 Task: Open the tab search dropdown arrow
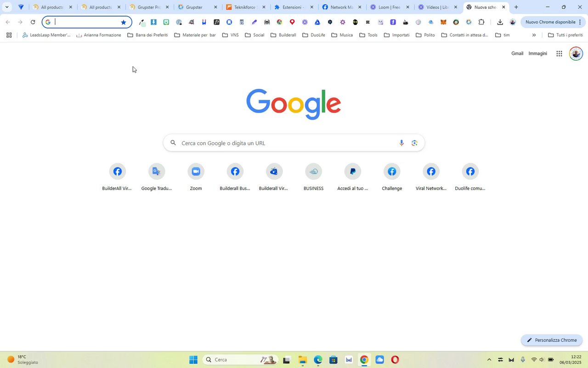[7, 7]
